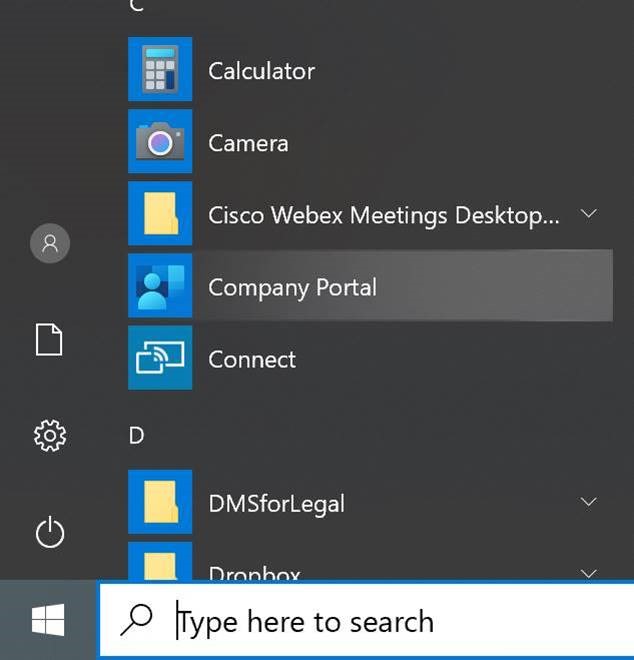Click the 'DMSforLegal' label
This screenshot has height=660, width=634.
pyautogui.click(x=277, y=504)
